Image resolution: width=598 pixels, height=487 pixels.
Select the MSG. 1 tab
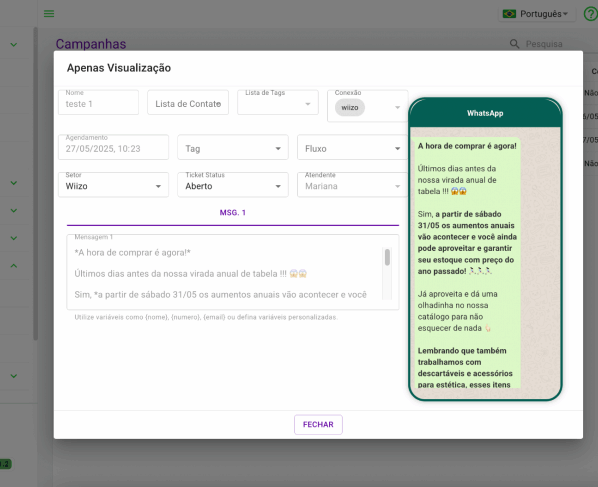[x=233, y=213]
